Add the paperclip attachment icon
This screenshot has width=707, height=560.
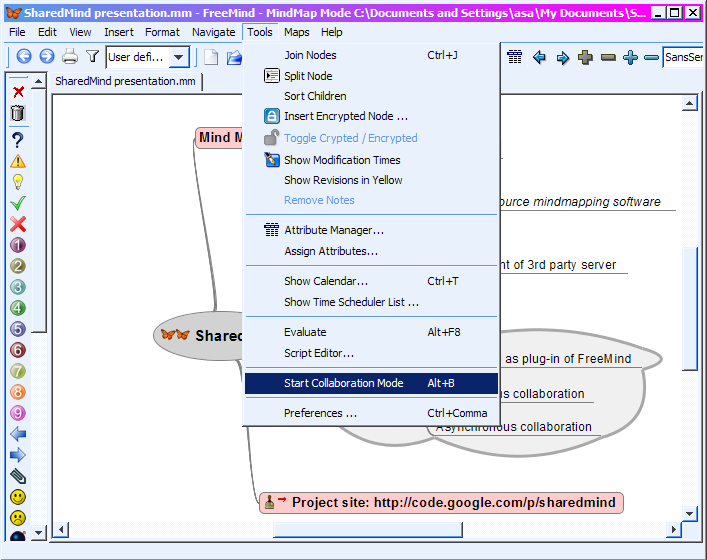[18, 476]
